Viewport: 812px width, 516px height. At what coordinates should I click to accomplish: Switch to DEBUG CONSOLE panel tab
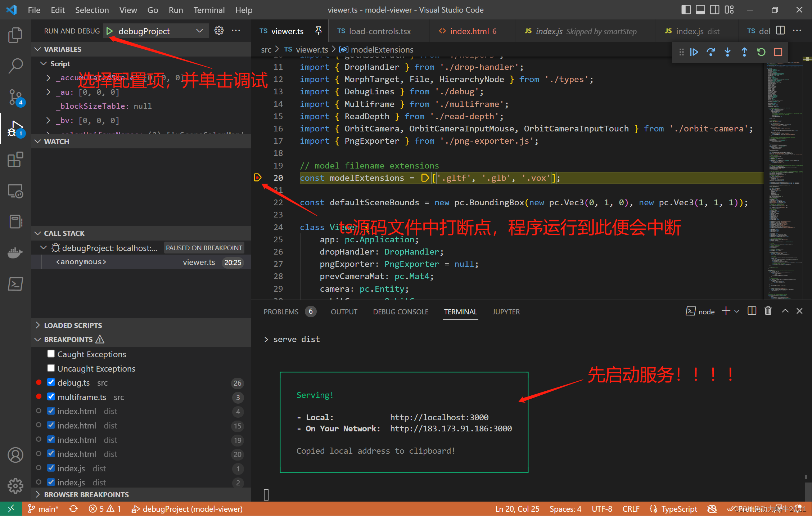pyautogui.click(x=401, y=312)
